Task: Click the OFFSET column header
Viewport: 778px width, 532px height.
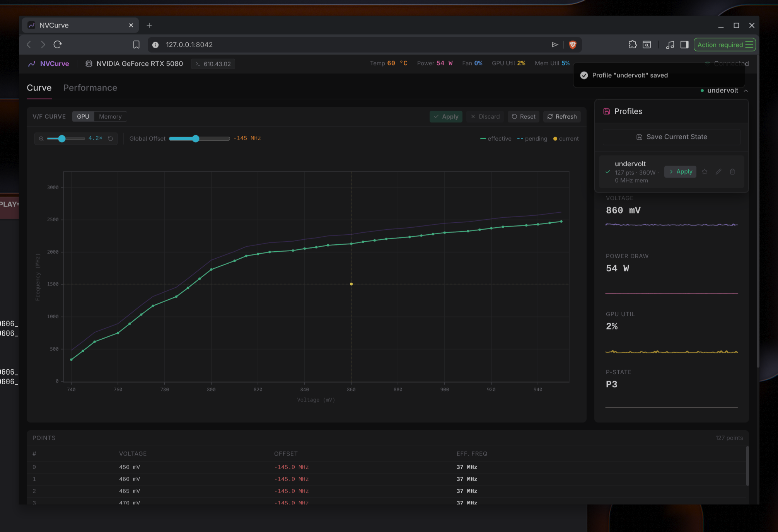Action: coord(286,454)
